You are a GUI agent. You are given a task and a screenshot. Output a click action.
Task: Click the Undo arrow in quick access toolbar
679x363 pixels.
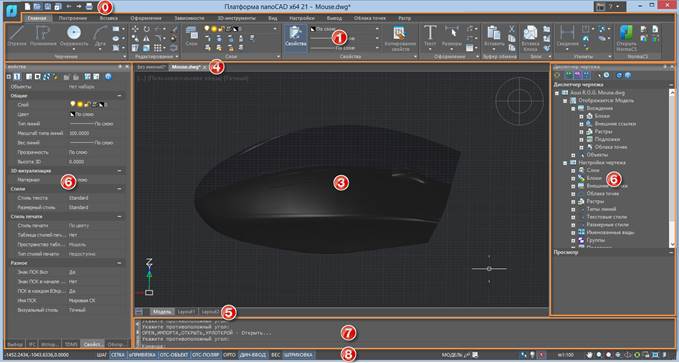(69, 6)
